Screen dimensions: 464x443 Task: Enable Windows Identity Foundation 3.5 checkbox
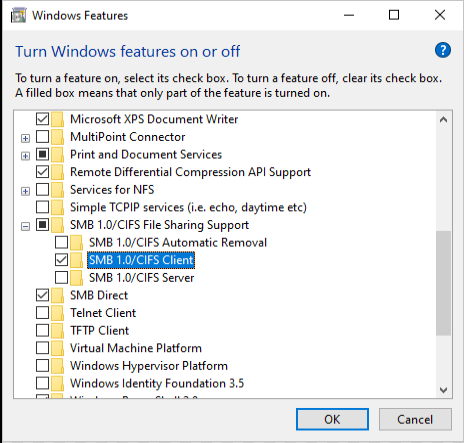pos(42,383)
